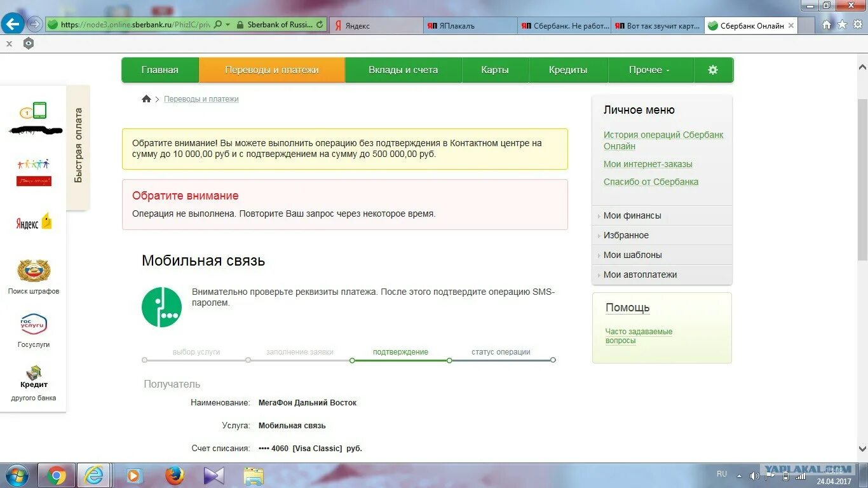Click the volume speaker tray icon
Viewport: 868px width, 488px height.
[x=754, y=475]
